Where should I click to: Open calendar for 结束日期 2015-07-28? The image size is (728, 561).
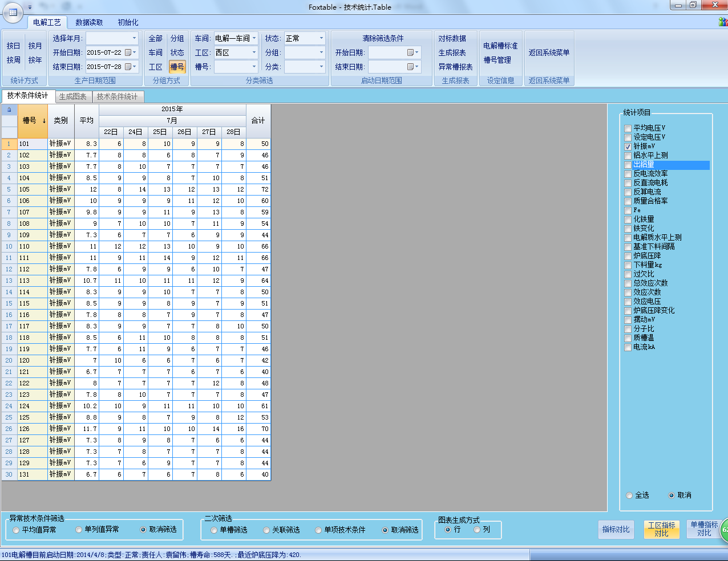click(x=128, y=67)
